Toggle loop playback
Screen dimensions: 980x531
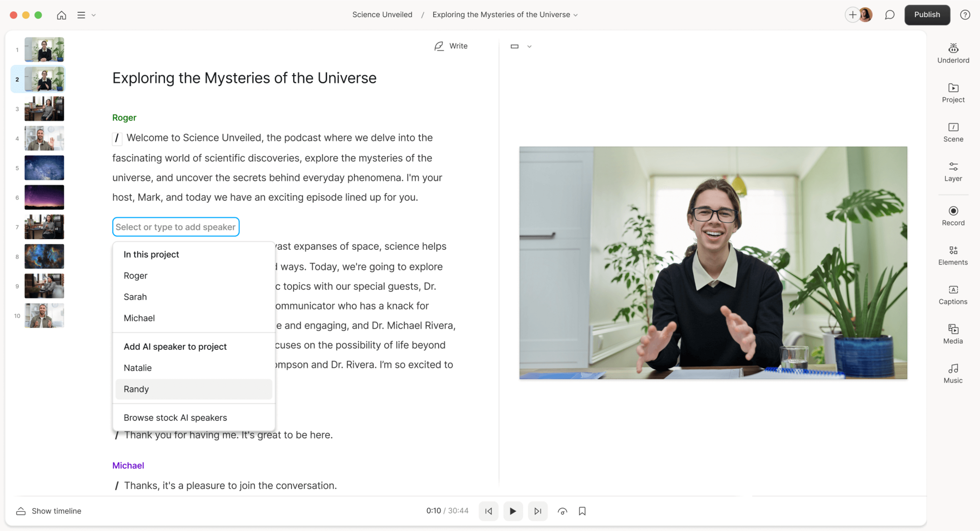click(x=562, y=511)
